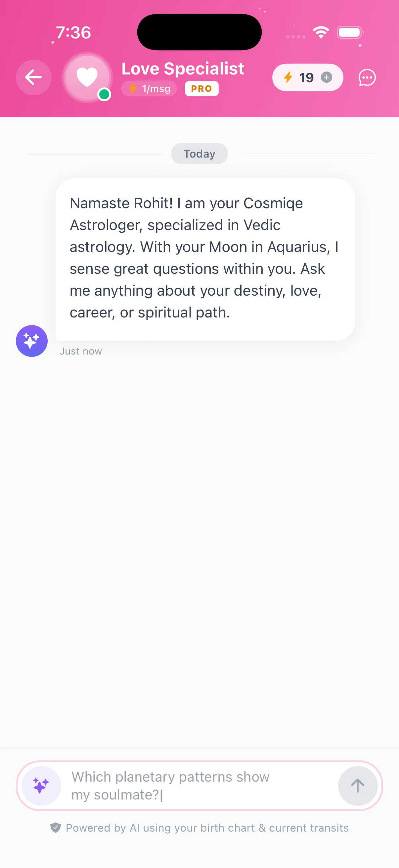Open the Love Specialist heart avatar

pos(87,77)
